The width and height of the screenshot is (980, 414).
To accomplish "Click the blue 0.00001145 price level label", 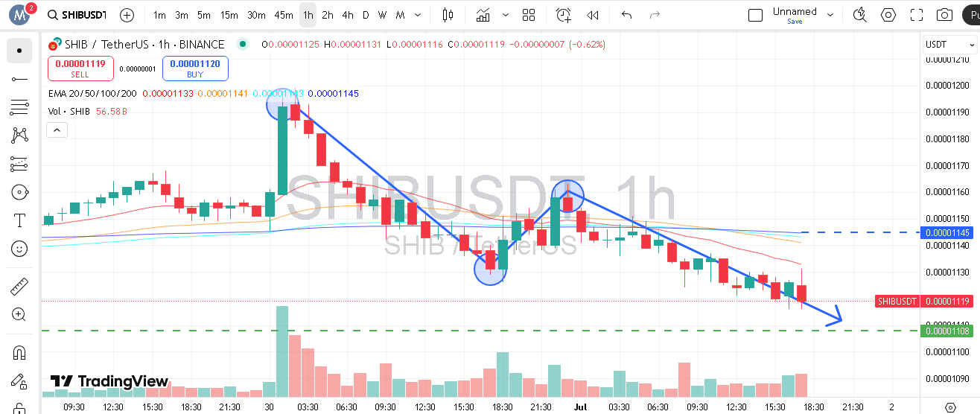I will (947, 233).
